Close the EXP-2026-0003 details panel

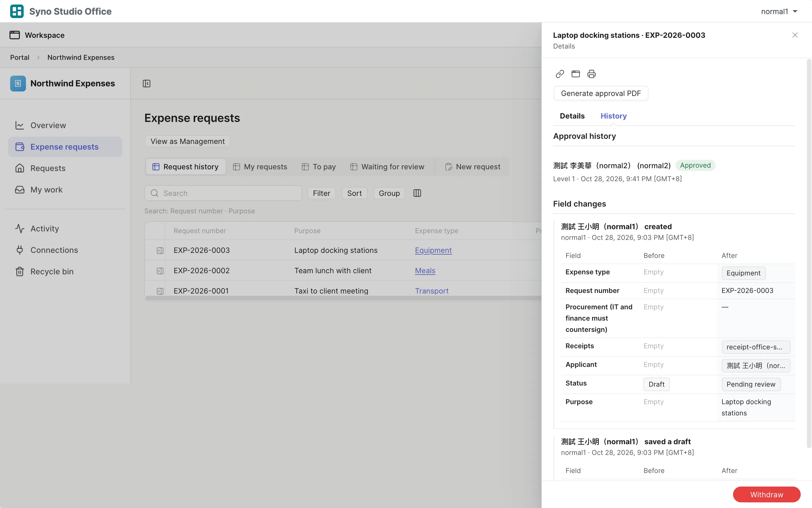(x=795, y=35)
